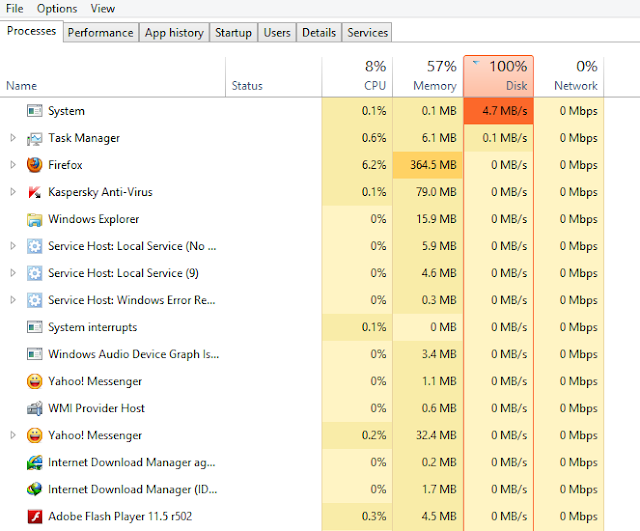Click the Windows Audio Device Graph Is... name

tap(133, 354)
